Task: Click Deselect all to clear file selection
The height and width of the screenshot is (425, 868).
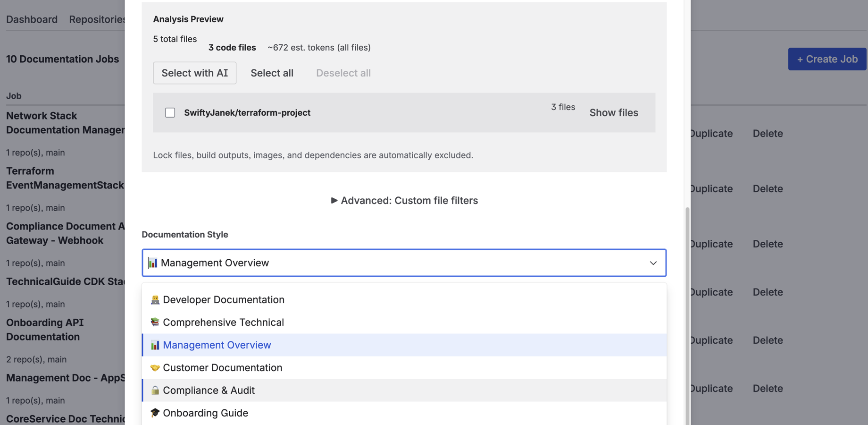Action: (x=343, y=73)
